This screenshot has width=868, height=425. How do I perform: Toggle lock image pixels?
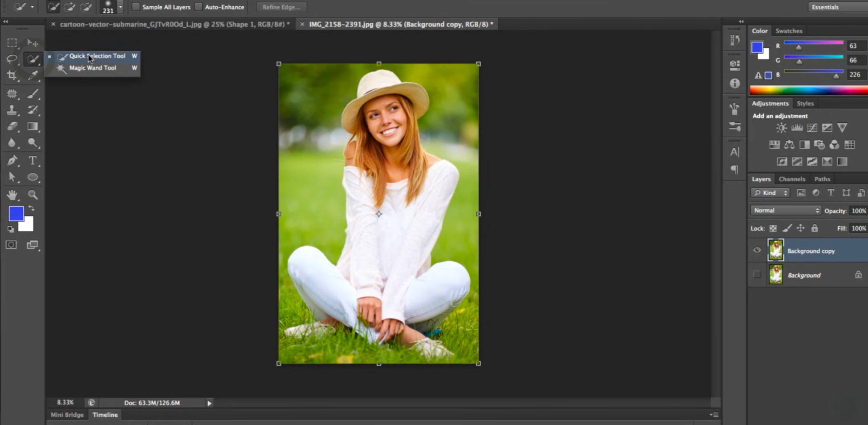pyautogui.click(x=787, y=229)
